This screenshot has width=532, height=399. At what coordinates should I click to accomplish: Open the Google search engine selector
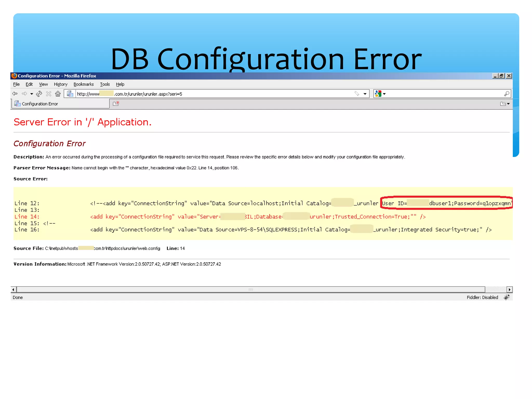(380, 94)
